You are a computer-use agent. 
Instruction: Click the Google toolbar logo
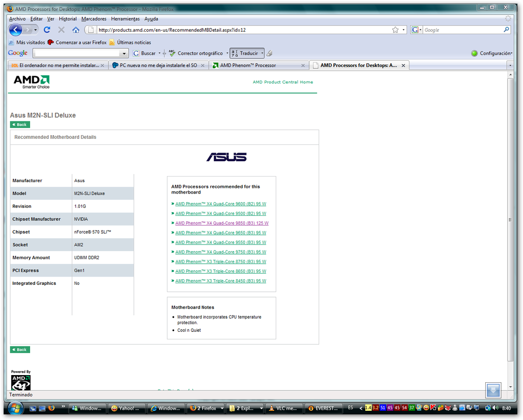(x=18, y=53)
